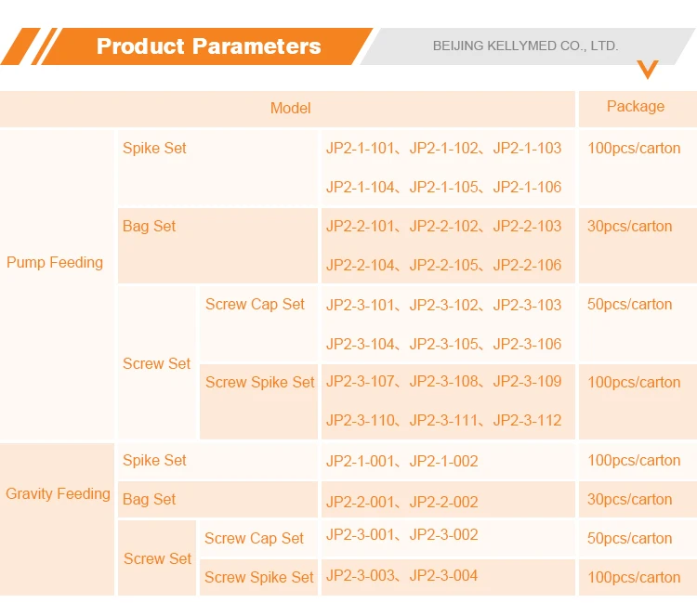Click Pump Feeding Spike Set cell

point(217,167)
